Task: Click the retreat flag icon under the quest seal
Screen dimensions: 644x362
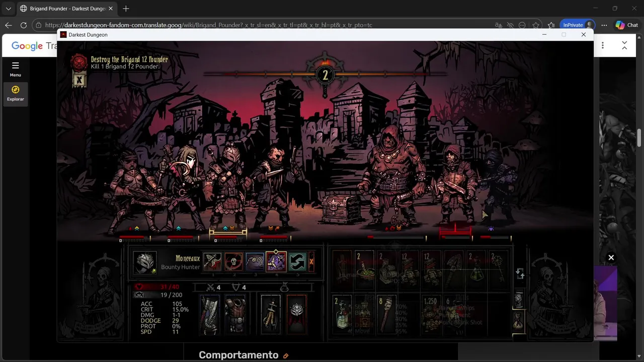Action: [x=79, y=79]
